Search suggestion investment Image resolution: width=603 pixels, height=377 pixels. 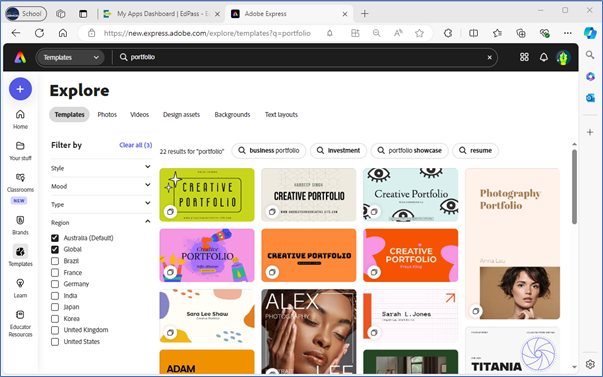[338, 150]
